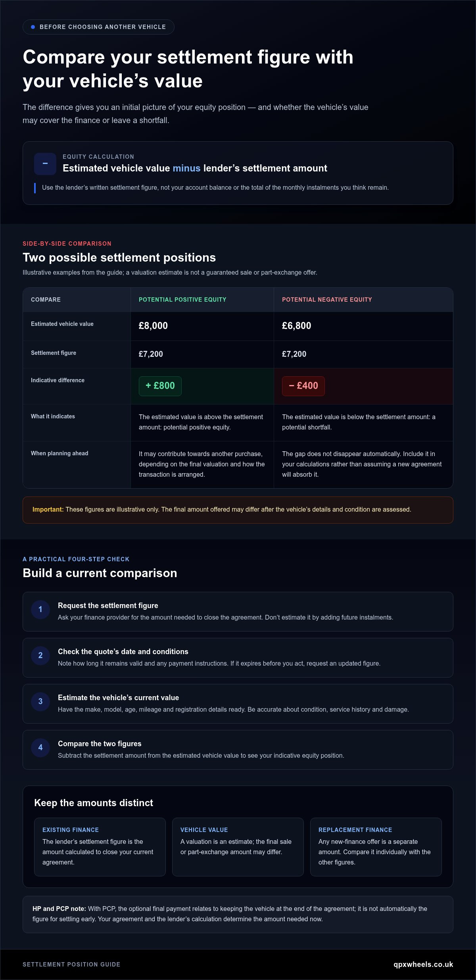Click the £8,000 estimated value cell
The image size is (476, 980).
pyautogui.click(x=202, y=326)
